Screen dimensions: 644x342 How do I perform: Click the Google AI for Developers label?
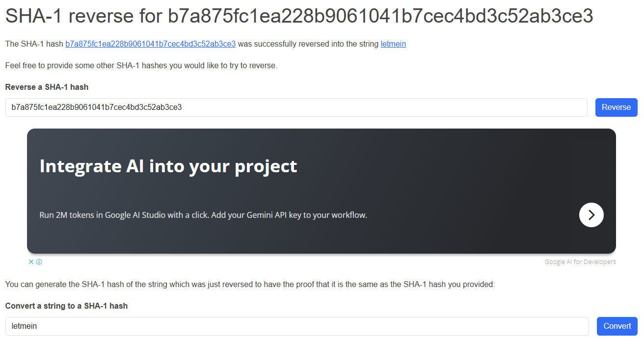tap(580, 262)
